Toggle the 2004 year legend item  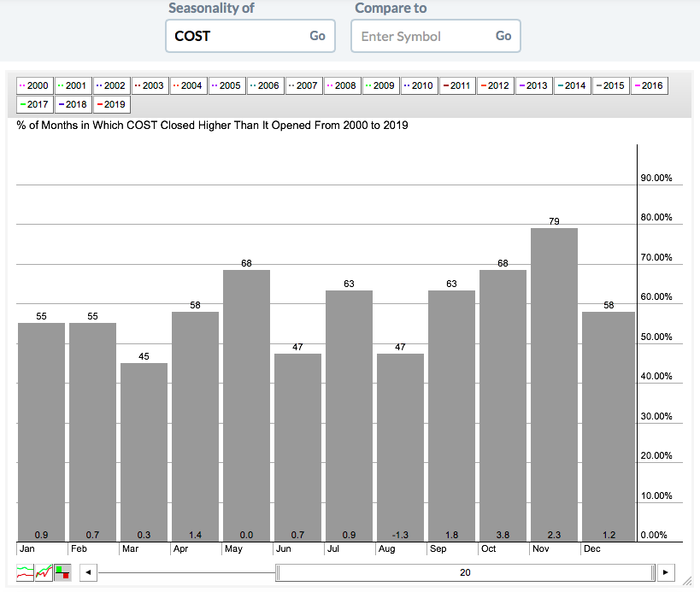tap(188, 85)
